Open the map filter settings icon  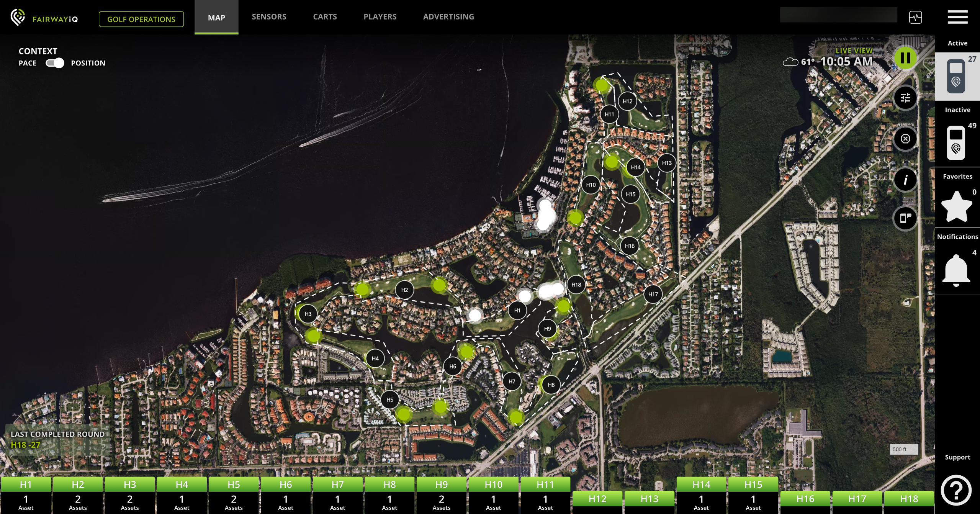(x=905, y=98)
